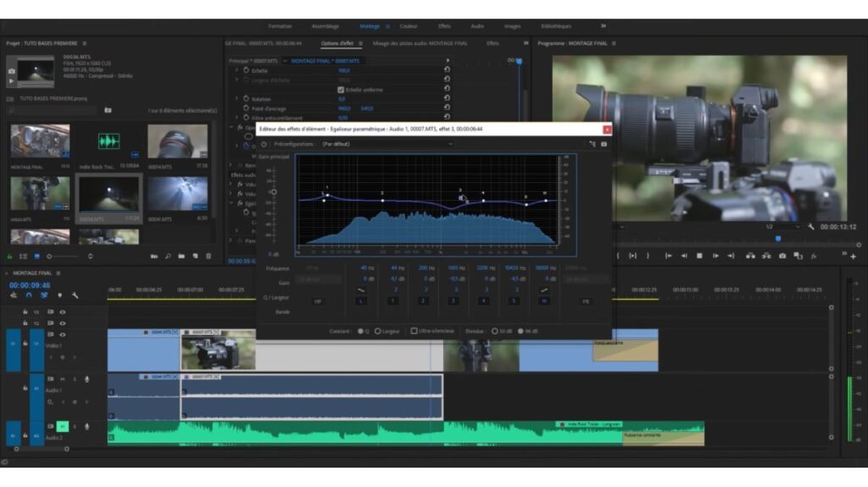Reset the Echelle parameter
This screenshot has width=868, height=487.
tap(447, 69)
